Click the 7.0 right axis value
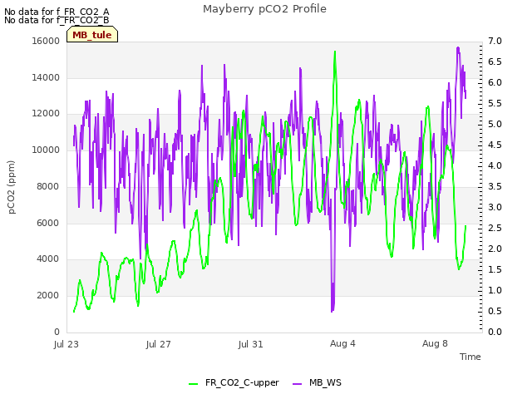 tap(495, 41)
